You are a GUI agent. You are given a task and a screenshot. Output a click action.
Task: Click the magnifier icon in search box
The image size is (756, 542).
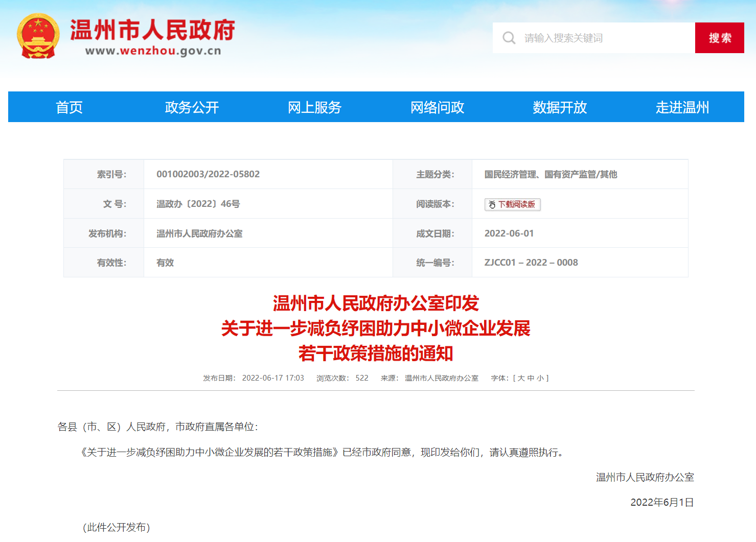point(509,38)
